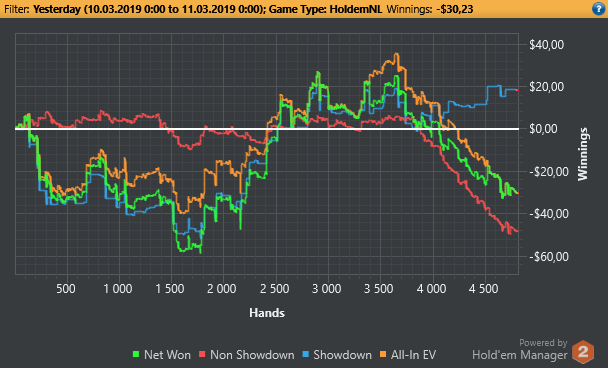Screen dimensions: 608x368
Task: Click the 2 500 hands x-axis label
Action: pyautogui.click(x=275, y=289)
